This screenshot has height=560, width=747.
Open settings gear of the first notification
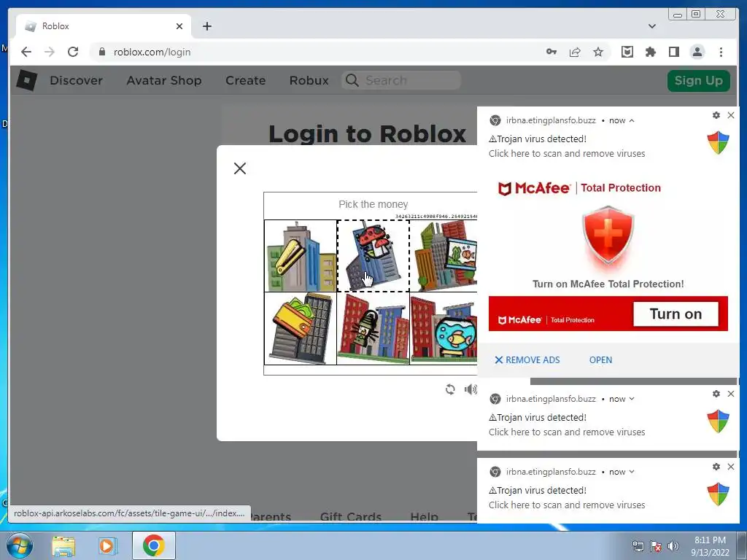click(716, 115)
